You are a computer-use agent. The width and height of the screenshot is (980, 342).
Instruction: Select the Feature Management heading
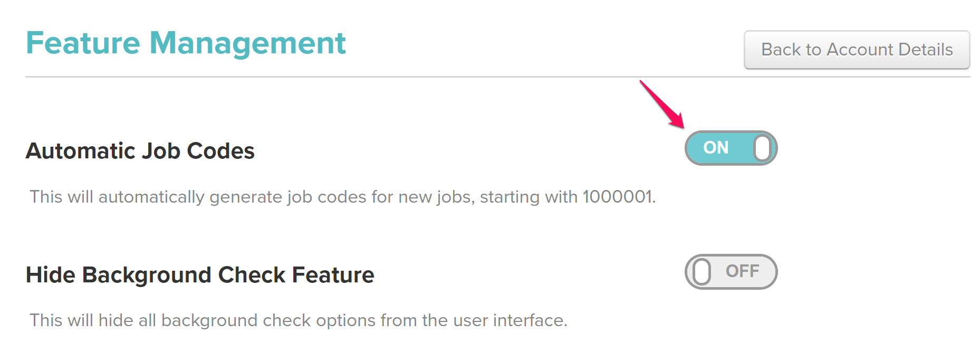coord(186,42)
